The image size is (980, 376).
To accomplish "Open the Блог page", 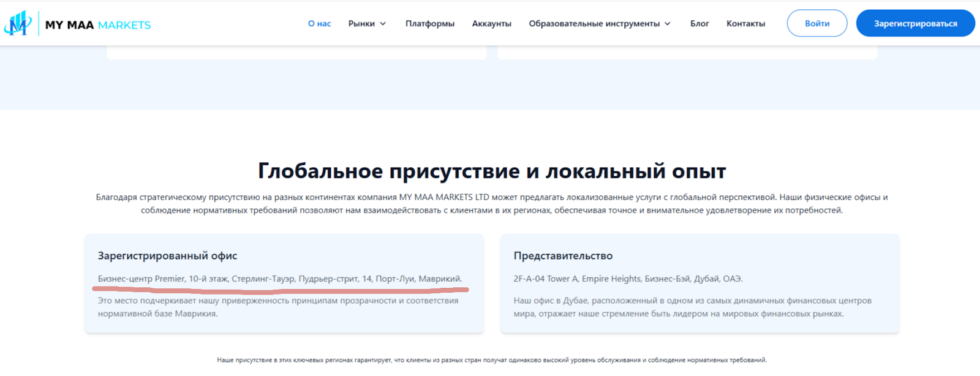I will [699, 23].
